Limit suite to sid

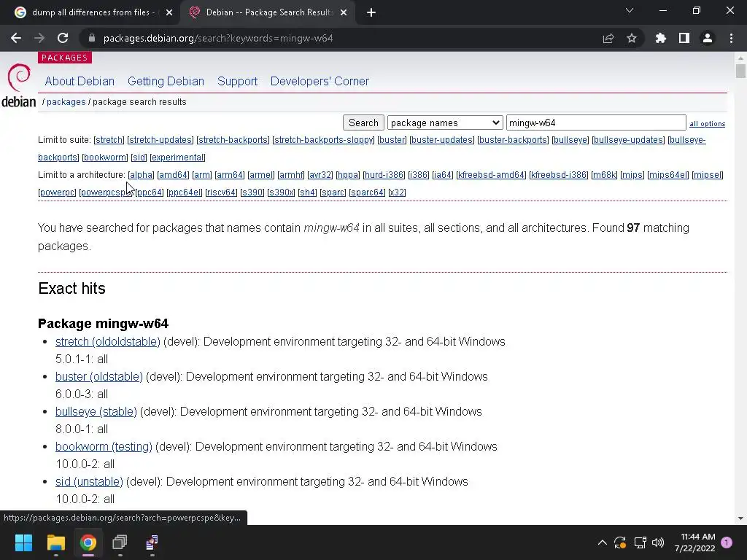pyautogui.click(x=139, y=157)
